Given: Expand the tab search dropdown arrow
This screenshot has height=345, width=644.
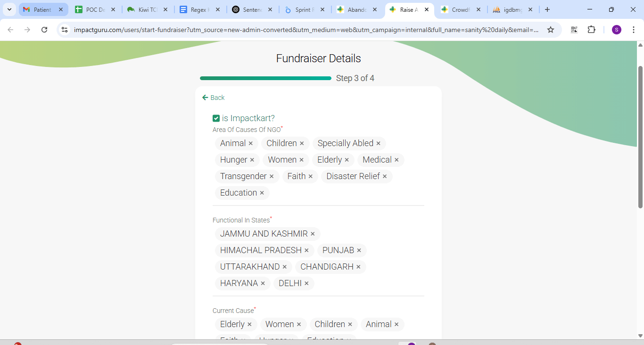Looking at the screenshot, I should (x=9, y=9).
